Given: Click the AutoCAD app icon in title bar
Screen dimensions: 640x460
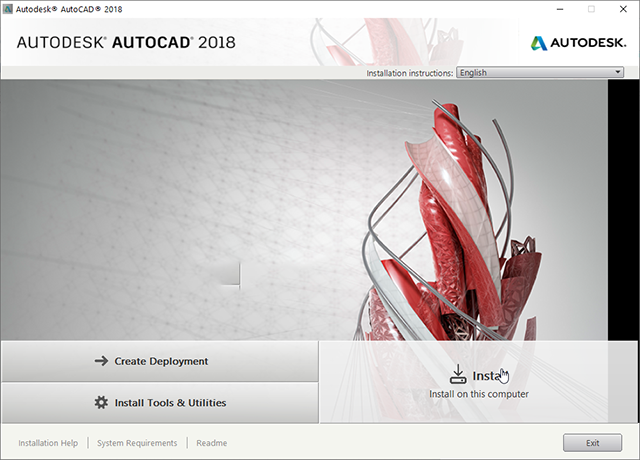Looking at the screenshot, I should 7,9.
